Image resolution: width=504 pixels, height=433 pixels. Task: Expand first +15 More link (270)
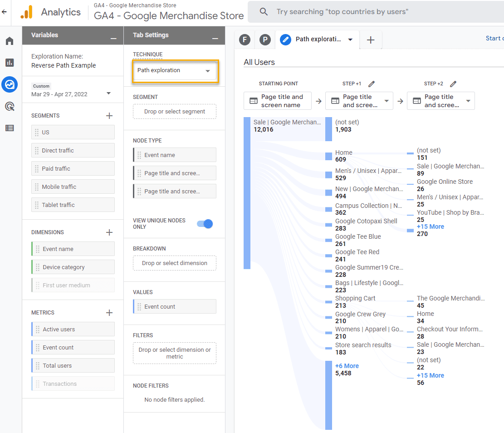(x=431, y=226)
